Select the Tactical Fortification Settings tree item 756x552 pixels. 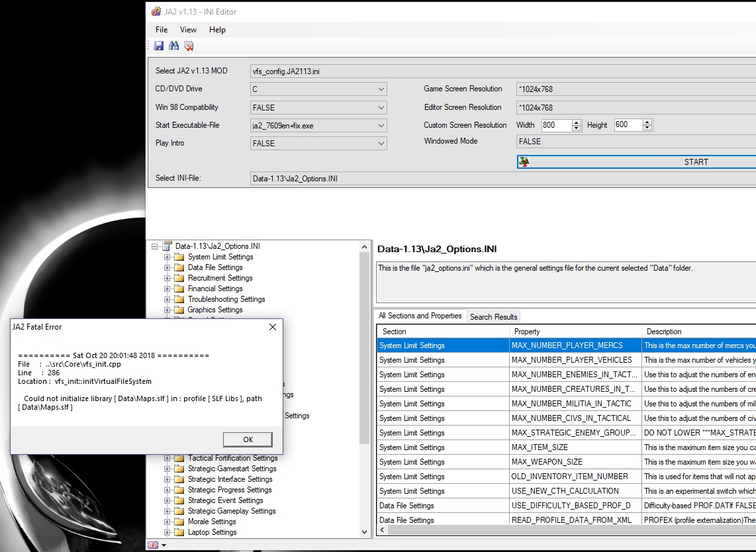pyautogui.click(x=233, y=458)
